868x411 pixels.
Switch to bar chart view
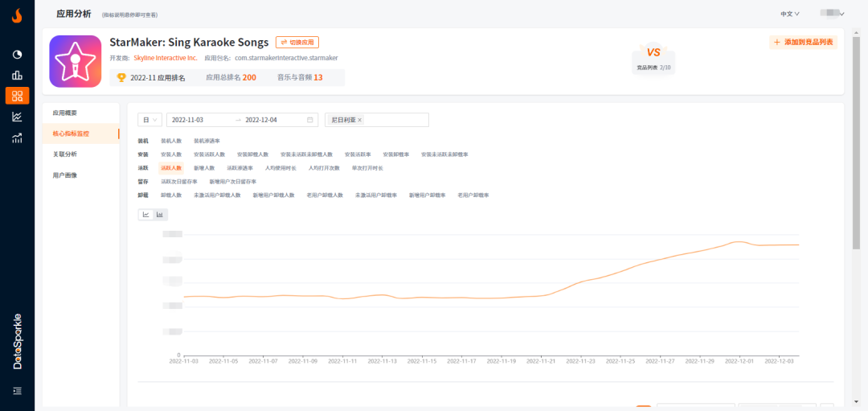tap(160, 214)
